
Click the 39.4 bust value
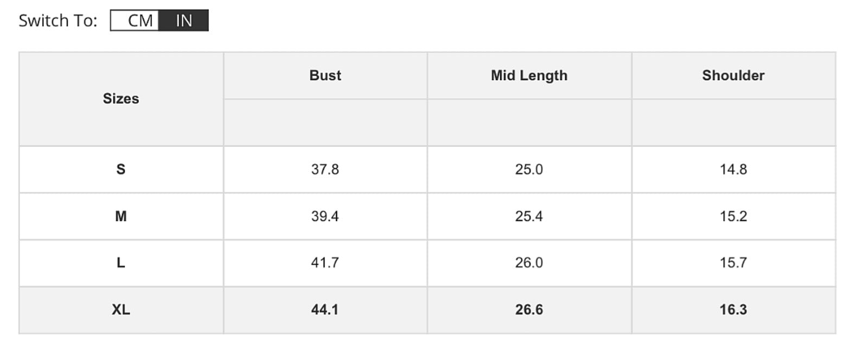point(325,216)
